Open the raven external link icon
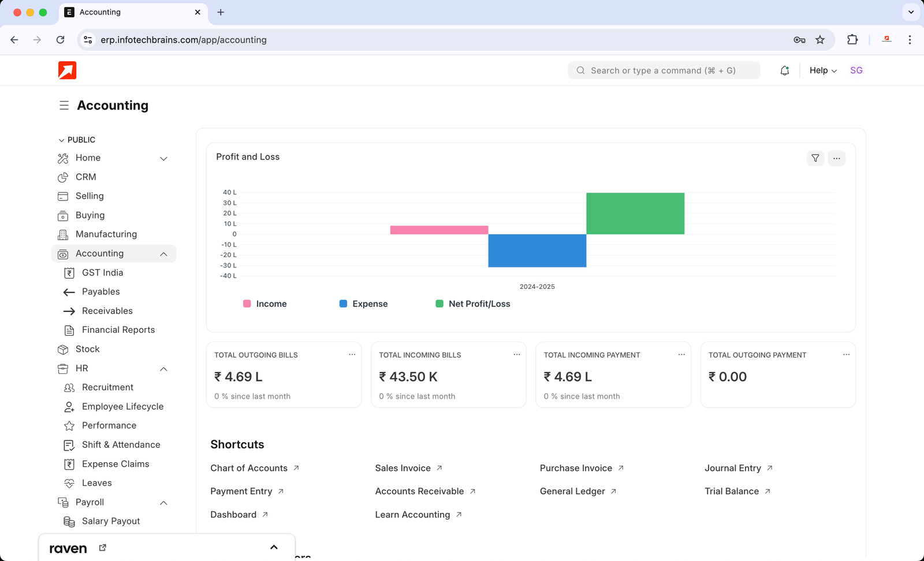The image size is (924, 561). coord(103,548)
